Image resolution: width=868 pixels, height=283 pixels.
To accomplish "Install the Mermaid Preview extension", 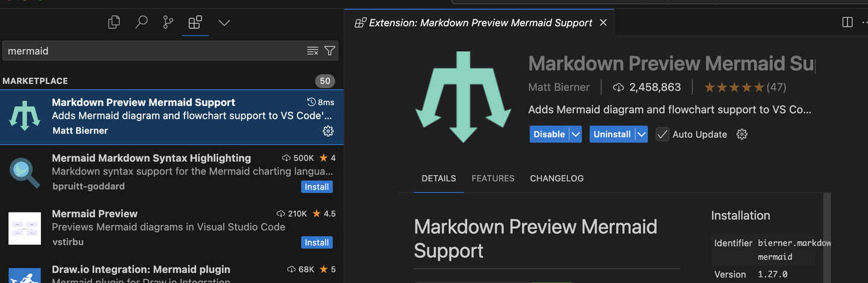I will (316, 243).
